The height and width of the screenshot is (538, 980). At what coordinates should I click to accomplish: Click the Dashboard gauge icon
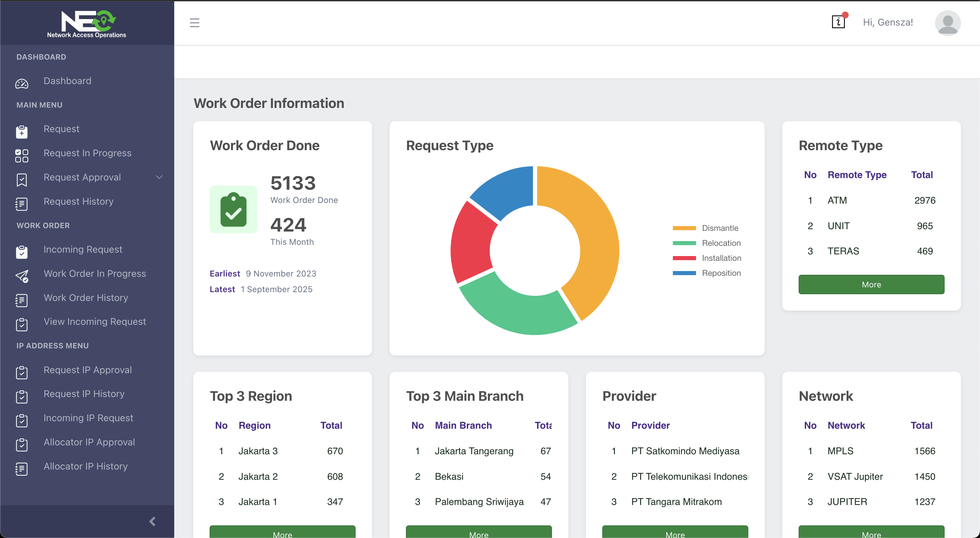tap(22, 83)
